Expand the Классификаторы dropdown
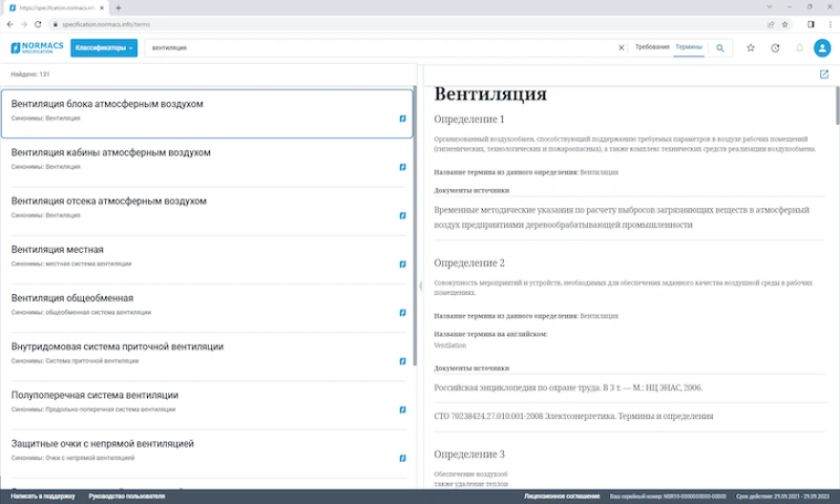 pyautogui.click(x=105, y=48)
